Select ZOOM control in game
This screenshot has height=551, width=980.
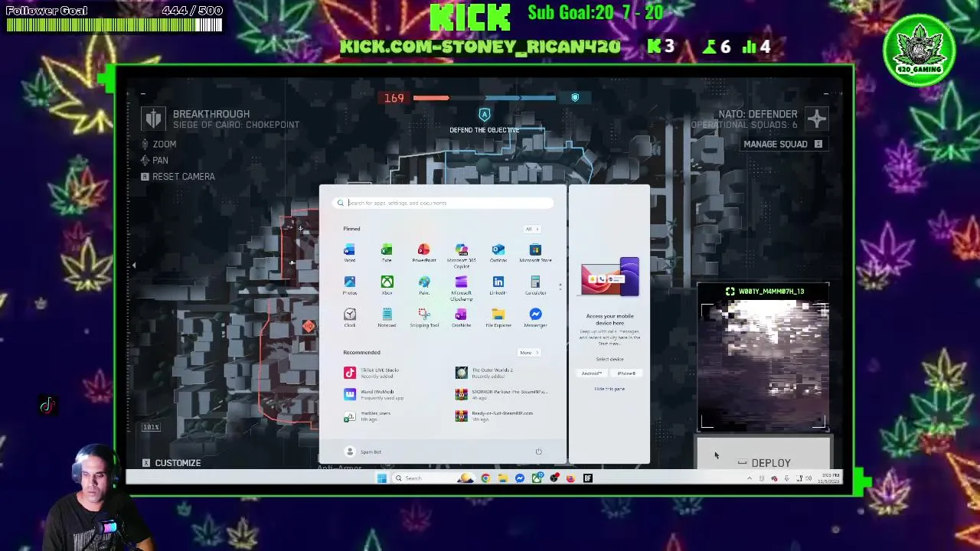[x=158, y=144]
